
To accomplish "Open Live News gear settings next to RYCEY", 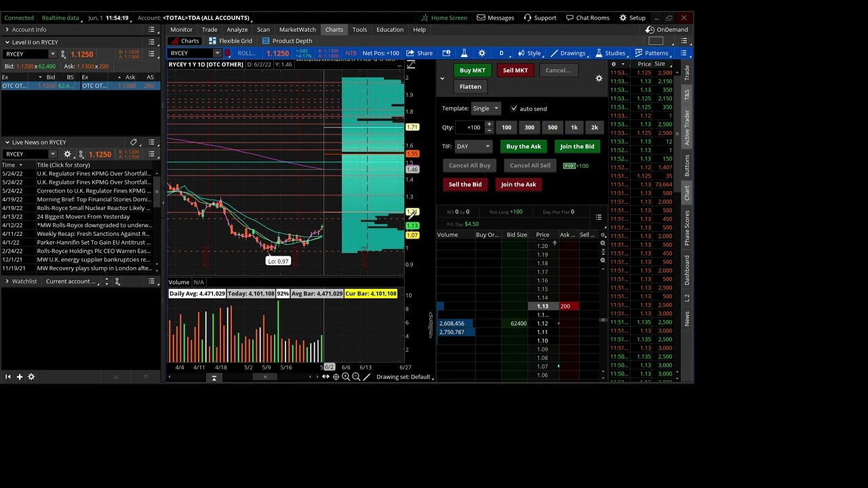I will point(67,155).
